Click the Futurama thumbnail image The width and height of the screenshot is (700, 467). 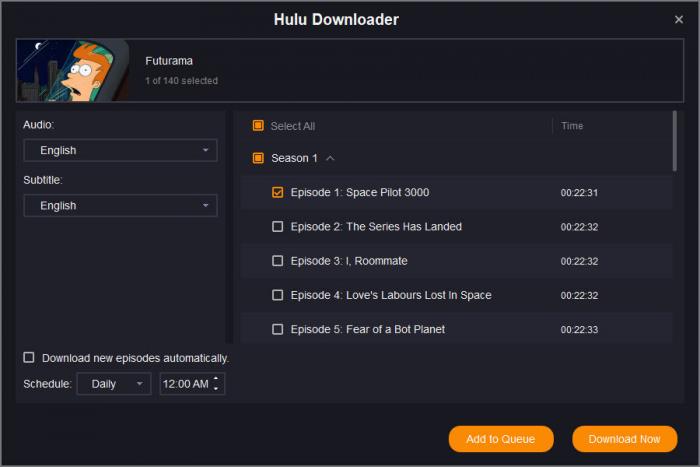point(74,71)
